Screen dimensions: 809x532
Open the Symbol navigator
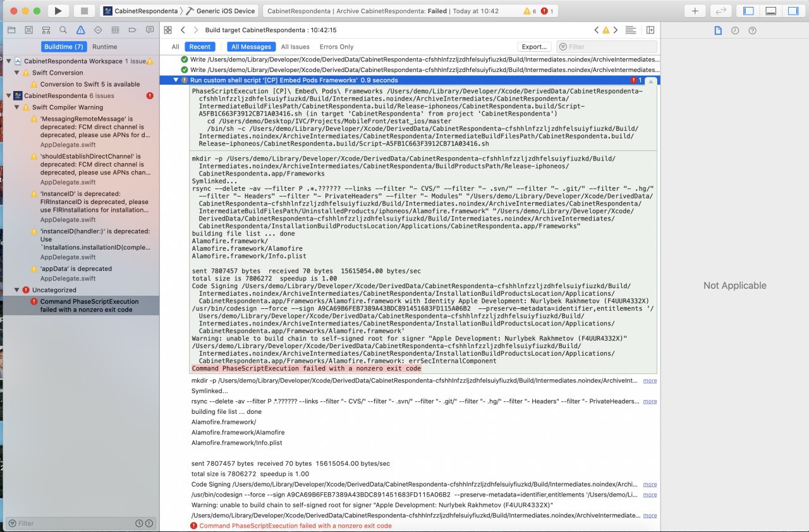click(x=46, y=30)
